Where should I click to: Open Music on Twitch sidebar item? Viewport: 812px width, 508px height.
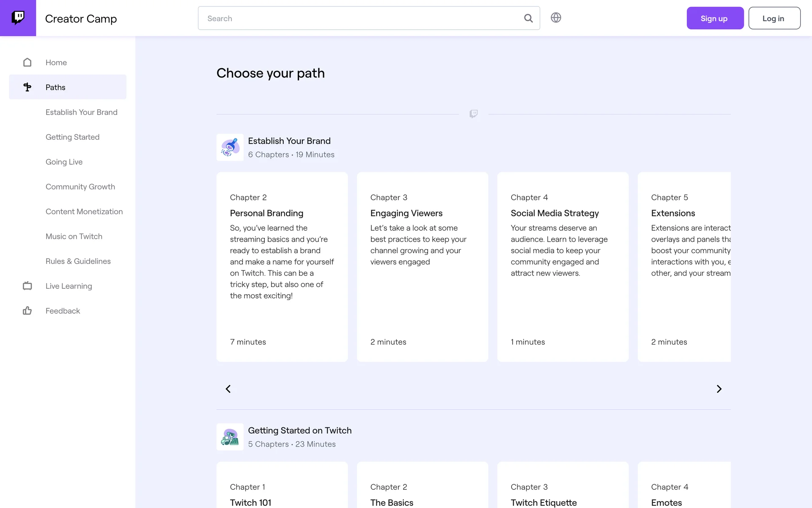[74, 236]
